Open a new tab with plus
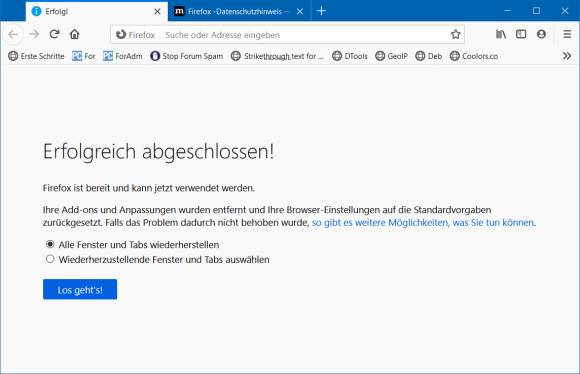Viewport: 580px width, 374px height. [321, 11]
